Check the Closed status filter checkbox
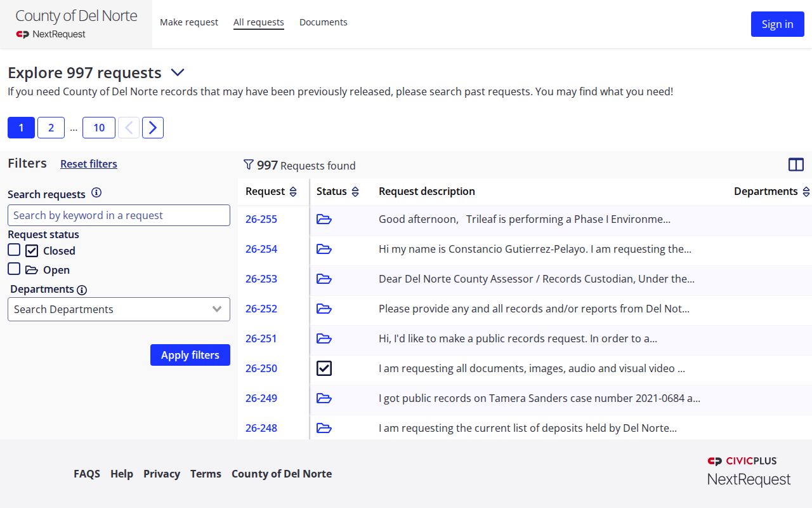This screenshot has height=508, width=812. 14,250
